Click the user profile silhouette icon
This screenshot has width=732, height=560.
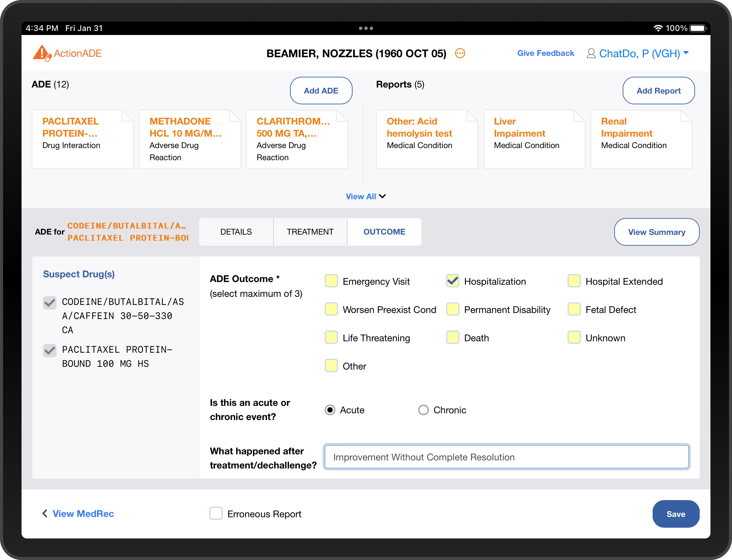(x=591, y=54)
